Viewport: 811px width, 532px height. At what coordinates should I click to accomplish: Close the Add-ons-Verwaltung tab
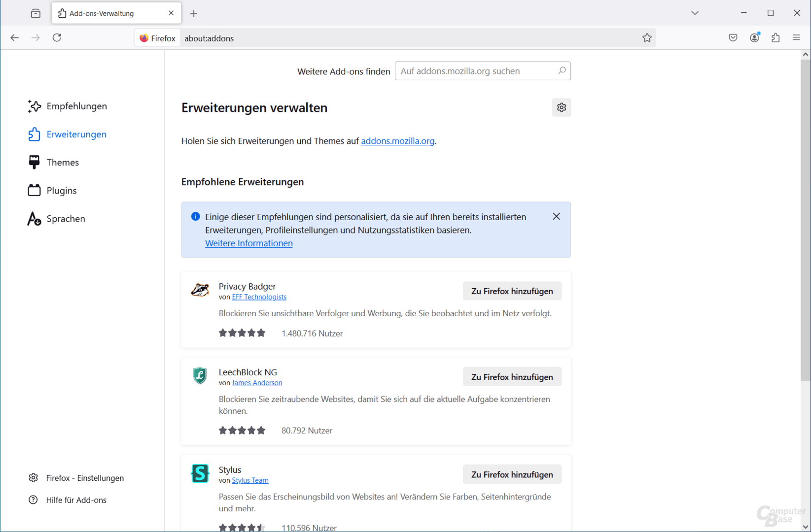tap(171, 13)
